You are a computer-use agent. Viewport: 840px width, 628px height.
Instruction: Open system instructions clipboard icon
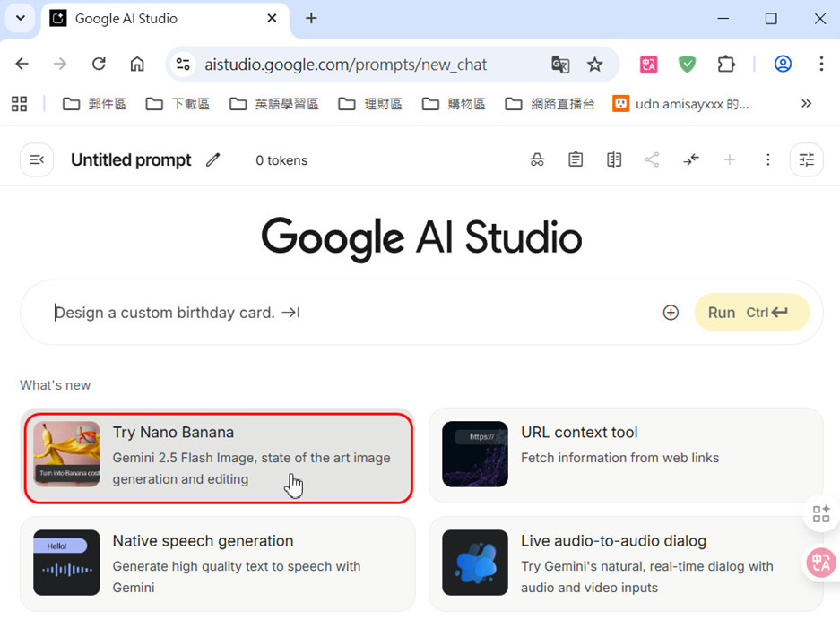(x=576, y=159)
